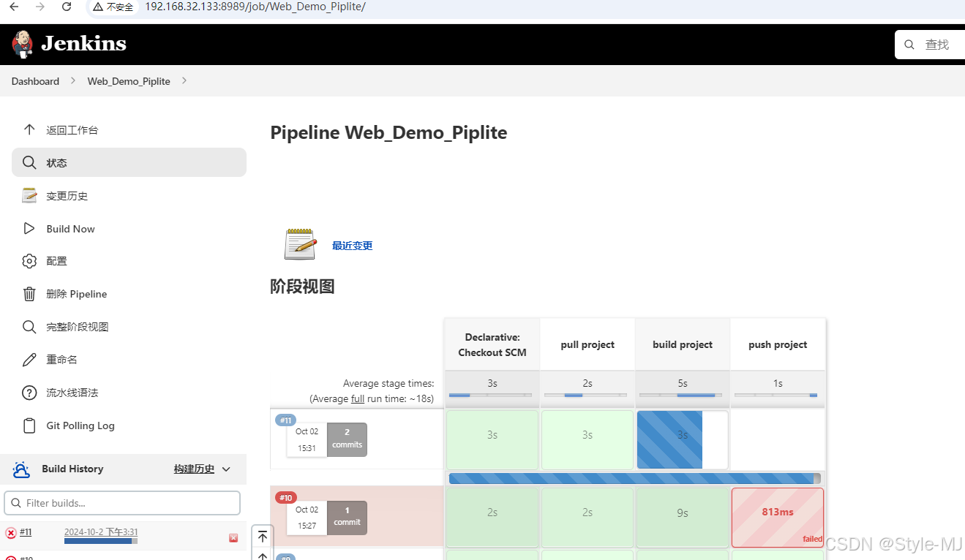Reload the page with refresh icon
Viewport: 965px width, 560px height.
(67, 7)
